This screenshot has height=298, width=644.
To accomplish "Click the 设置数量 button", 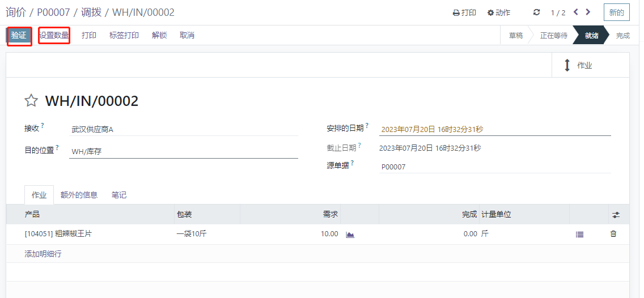I will pyautogui.click(x=54, y=35).
